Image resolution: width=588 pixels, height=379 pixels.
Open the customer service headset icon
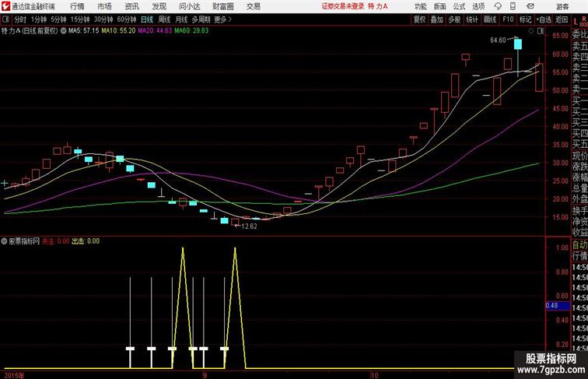pyautogui.click(x=498, y=6)
